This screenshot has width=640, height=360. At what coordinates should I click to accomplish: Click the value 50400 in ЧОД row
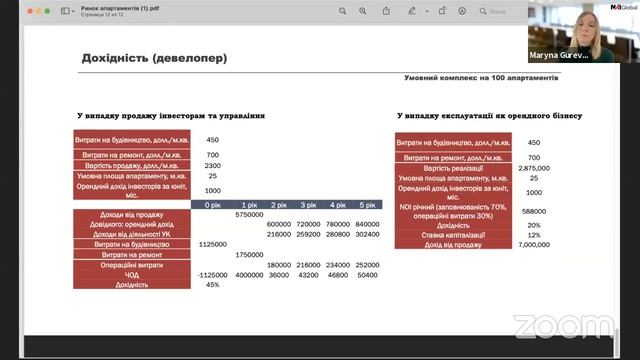(367, 275)
